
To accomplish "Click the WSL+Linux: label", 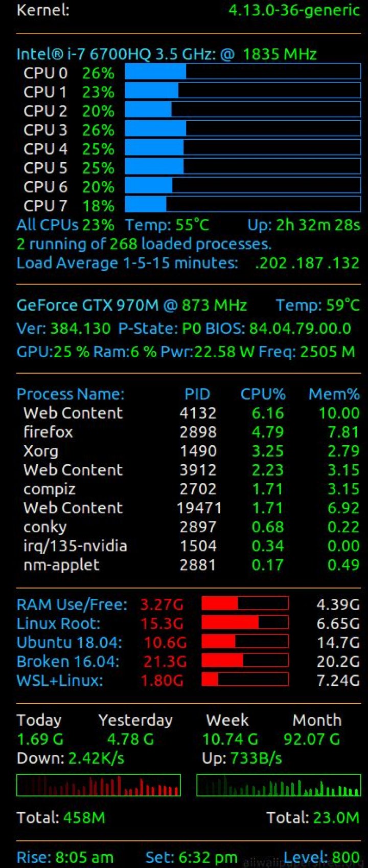I will [x=59, y=680].
